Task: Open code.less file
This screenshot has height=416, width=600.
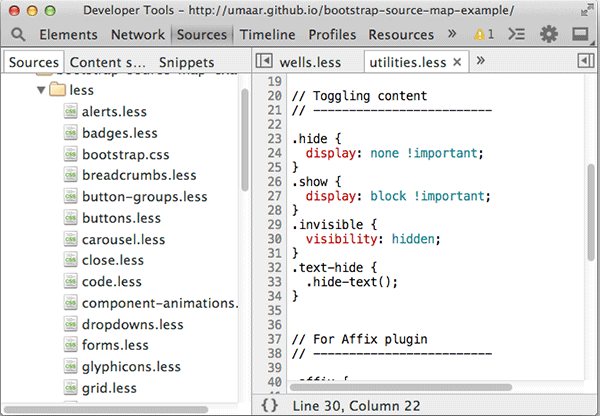Action: pos(111,281)
